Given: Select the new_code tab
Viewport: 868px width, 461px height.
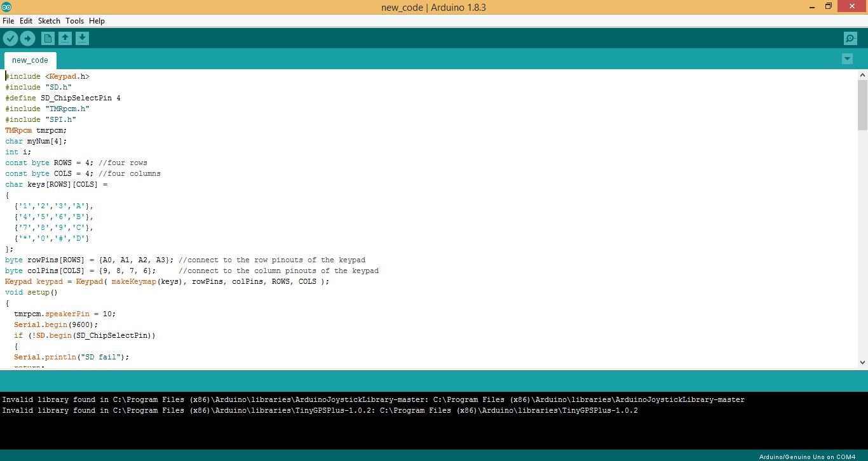Looking at the screenshot, I should click(x=29, y=60).
